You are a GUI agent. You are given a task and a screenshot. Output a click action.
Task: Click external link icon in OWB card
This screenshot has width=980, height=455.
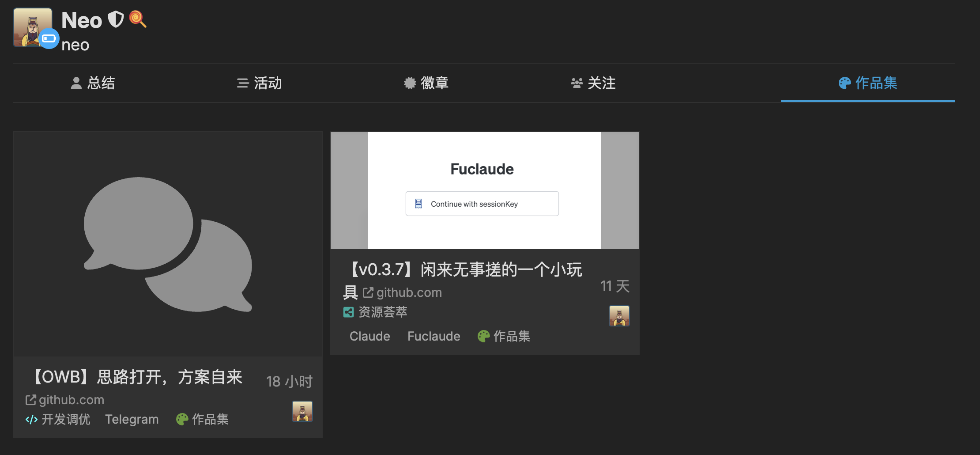30,400
